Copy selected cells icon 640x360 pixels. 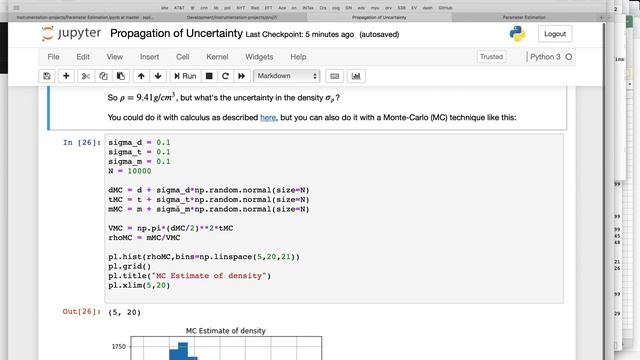click(103, 76)
